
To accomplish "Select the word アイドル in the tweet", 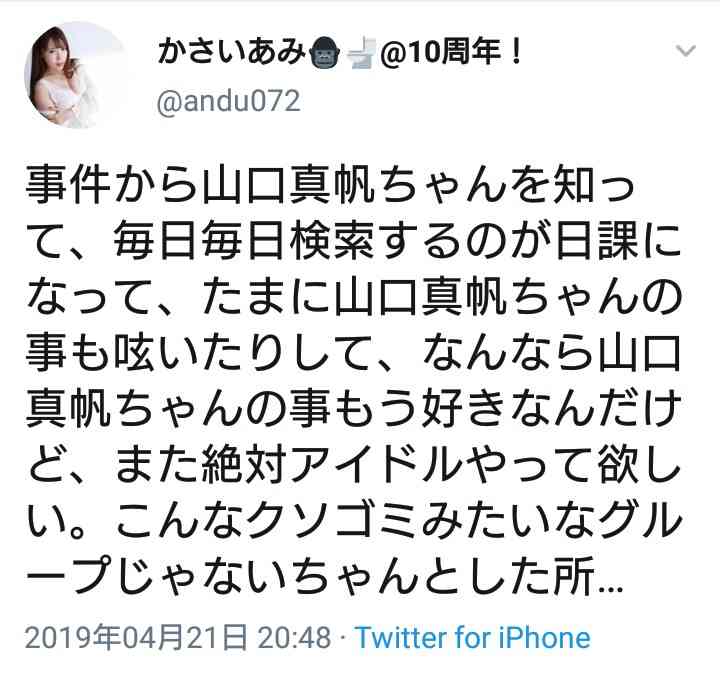I will tap(375, 464).
